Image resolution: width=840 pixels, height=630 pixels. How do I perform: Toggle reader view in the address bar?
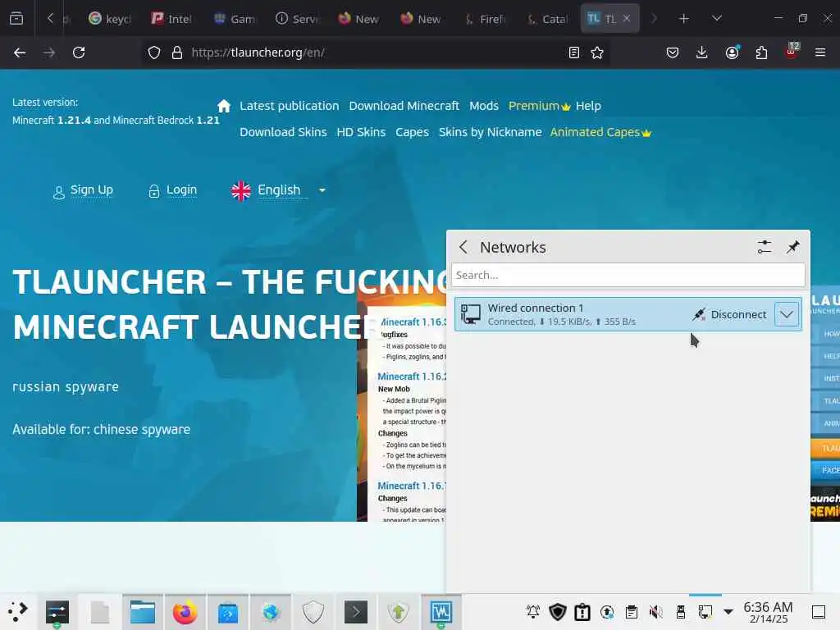tap(573, 52)
